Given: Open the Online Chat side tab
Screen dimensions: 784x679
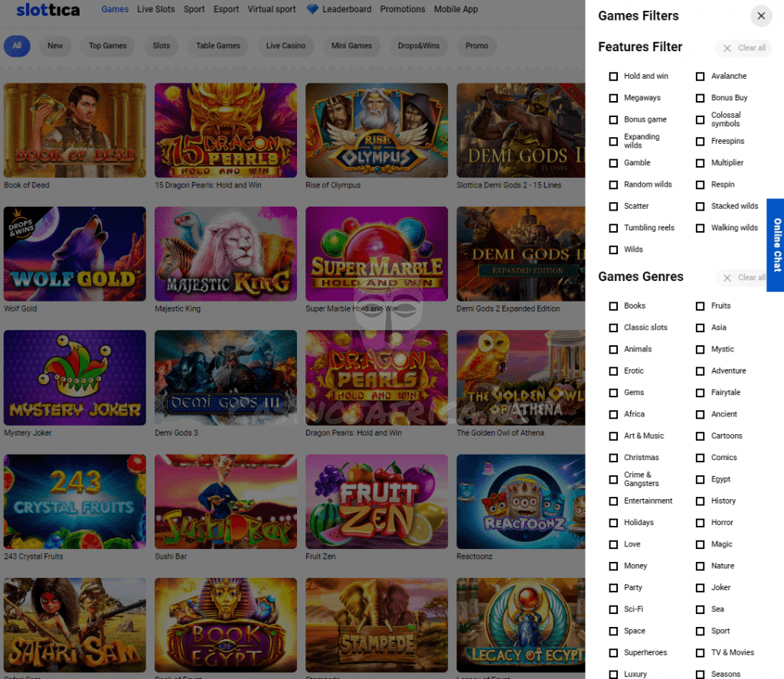Looking at the screenshot, I should tap(776, 245).
